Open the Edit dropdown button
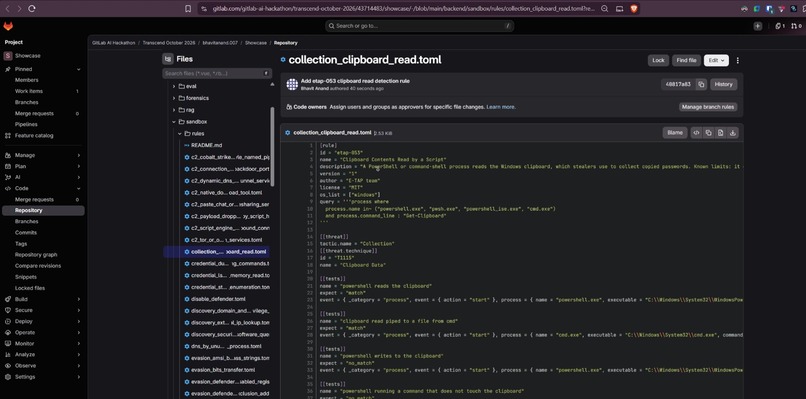Viewport: 806px width, 399px height. (716, 60)
